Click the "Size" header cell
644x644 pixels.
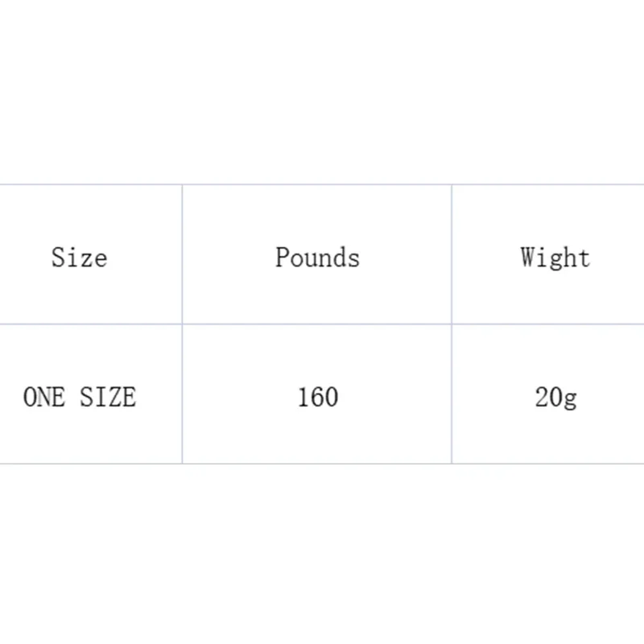79,258
